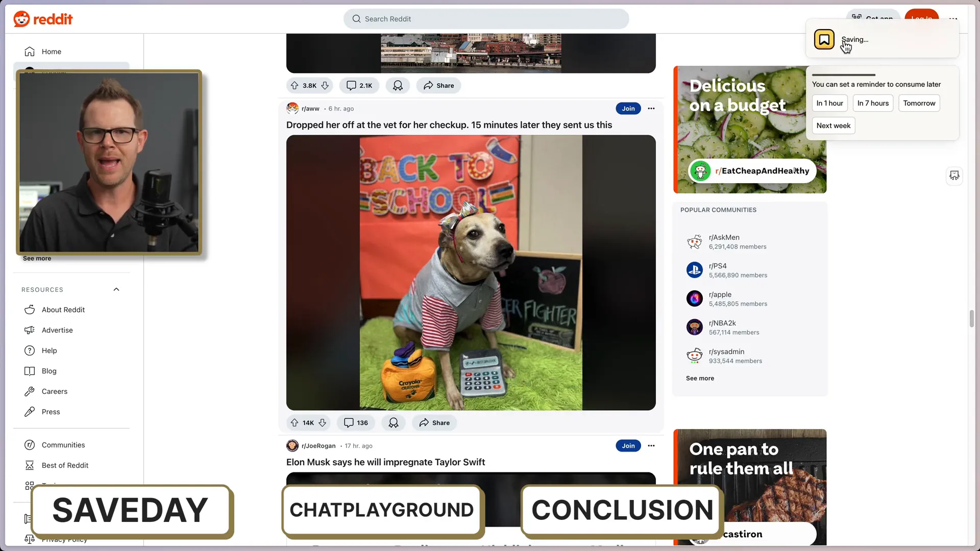Click the SaveDay bookmark icon
This screenshot has height=551, width=980.
click(824, 39)
